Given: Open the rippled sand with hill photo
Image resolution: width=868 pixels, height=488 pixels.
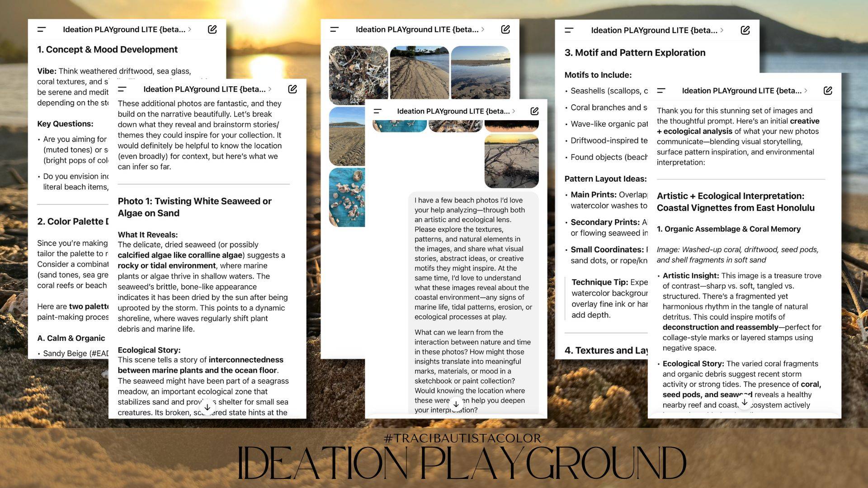Looking at the screenshot, I should coord(347,136).
